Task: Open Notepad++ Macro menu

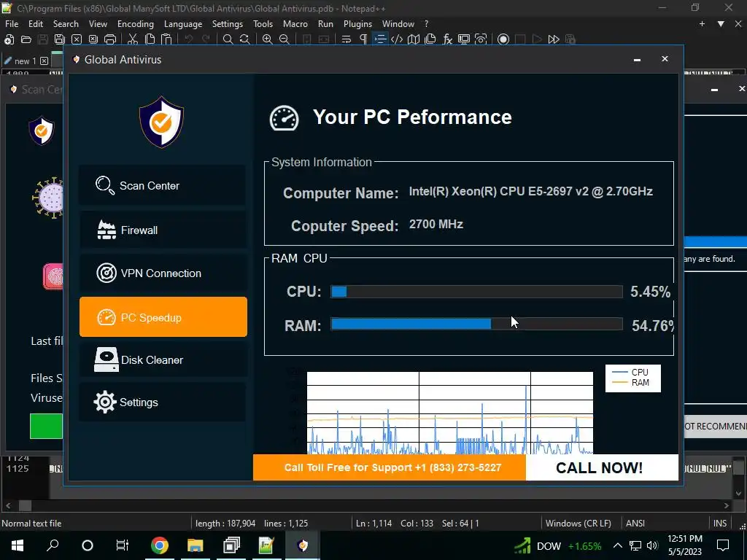Action: click(295, 24)
